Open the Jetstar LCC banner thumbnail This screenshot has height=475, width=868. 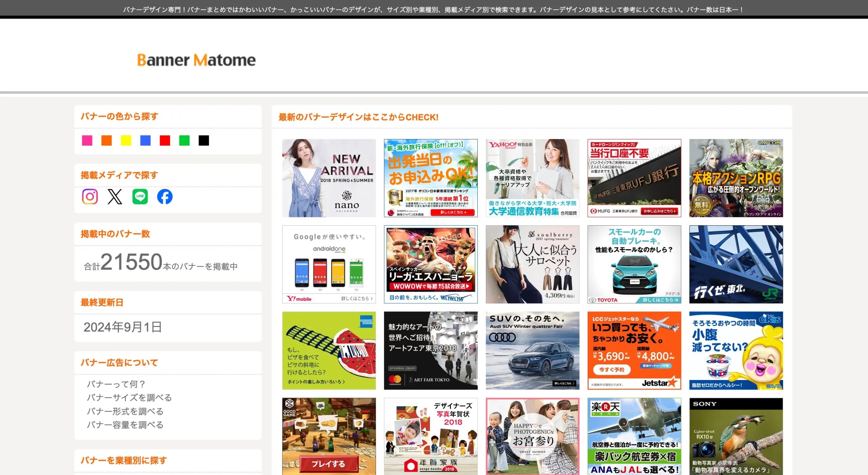634,350
